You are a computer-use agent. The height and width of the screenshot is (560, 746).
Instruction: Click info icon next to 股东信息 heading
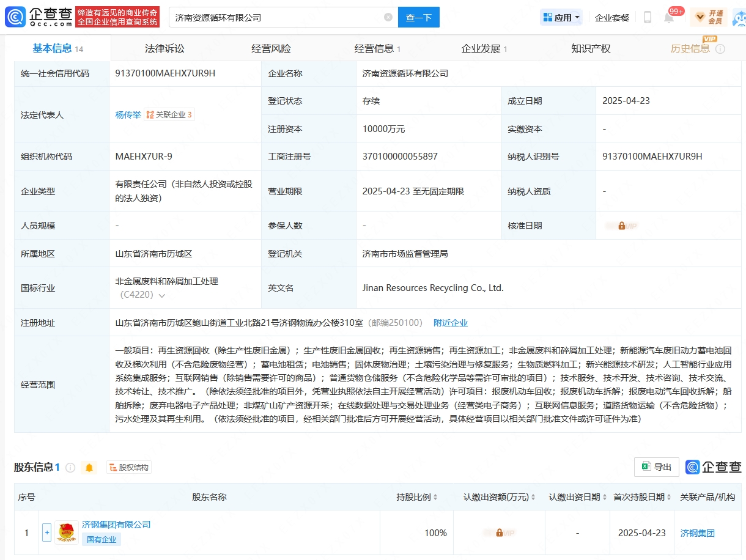[x=70, y=468]
